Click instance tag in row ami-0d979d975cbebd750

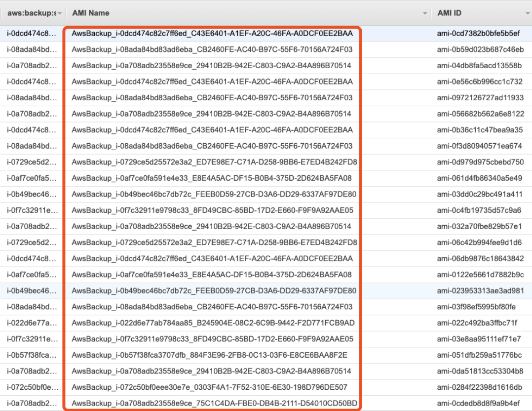(32, 162)
